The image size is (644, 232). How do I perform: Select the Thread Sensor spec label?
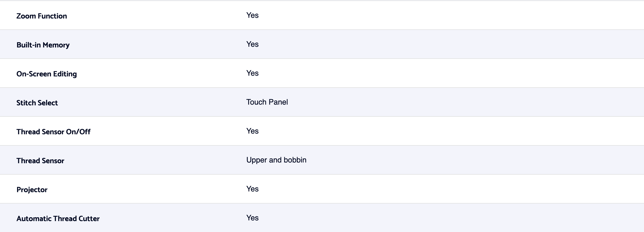coord(40,161)
